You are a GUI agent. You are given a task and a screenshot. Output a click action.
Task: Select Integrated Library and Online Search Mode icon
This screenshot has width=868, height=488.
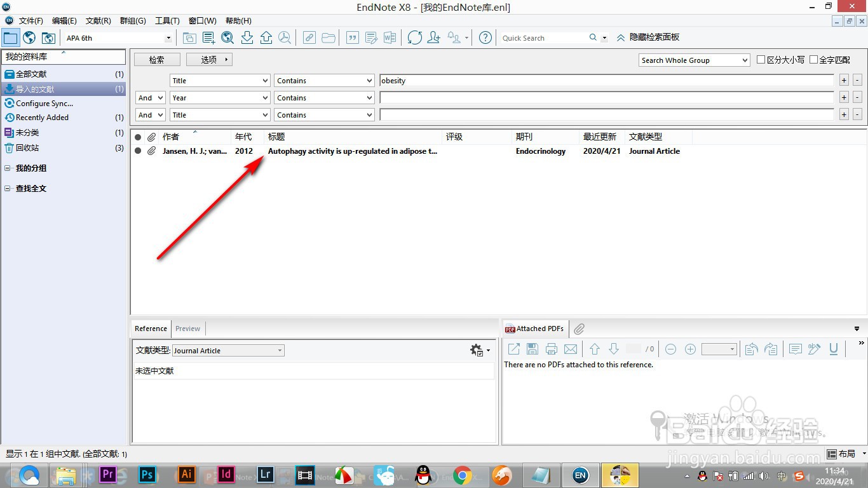coord(48,37)
